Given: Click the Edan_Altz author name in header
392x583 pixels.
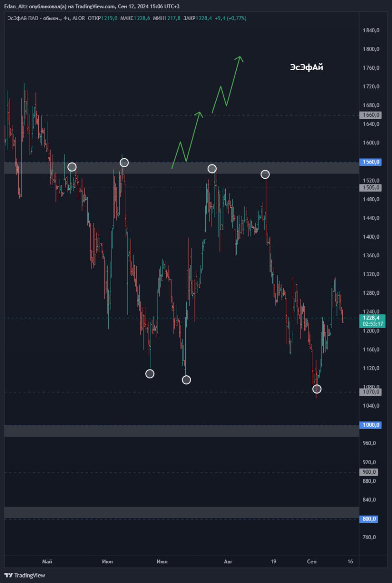Looking at the screenshot, I should [x=18, y=6].
